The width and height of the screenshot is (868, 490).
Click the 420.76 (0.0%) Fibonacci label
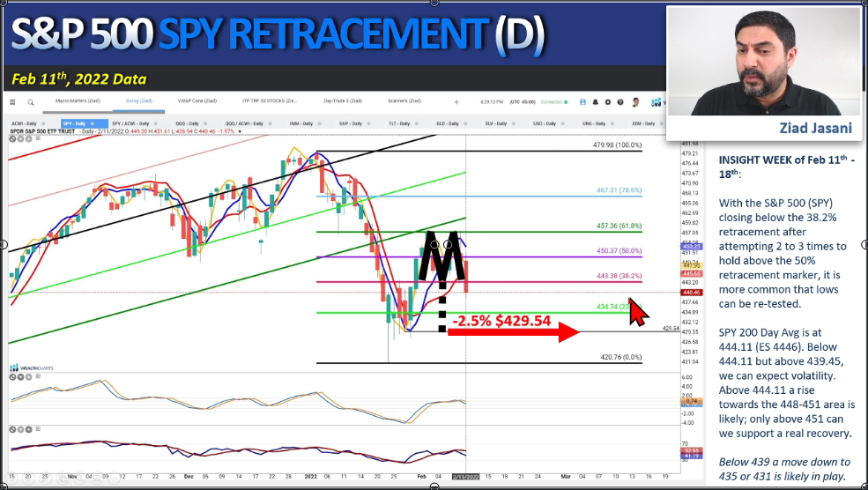pos(621,357)
